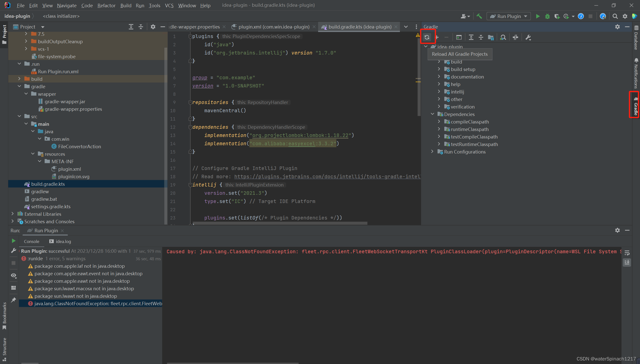Expand the intellij task group
The height and width of the screenshot is (364, 640).
[x=439, y=91]
